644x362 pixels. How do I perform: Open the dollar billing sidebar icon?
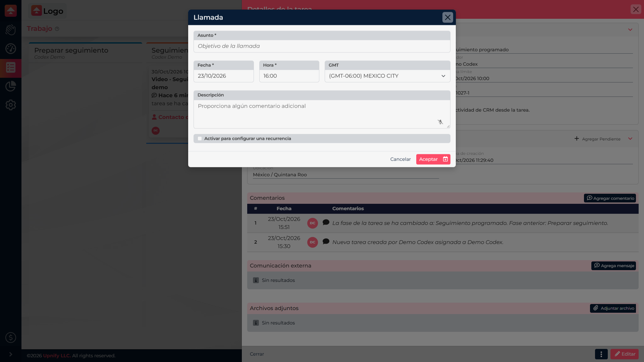[x=11, y=338]
